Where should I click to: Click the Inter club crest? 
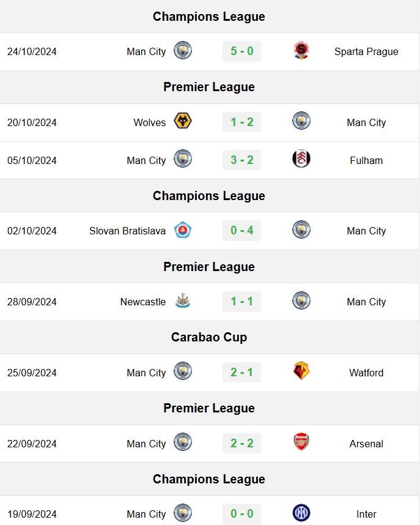301,513
